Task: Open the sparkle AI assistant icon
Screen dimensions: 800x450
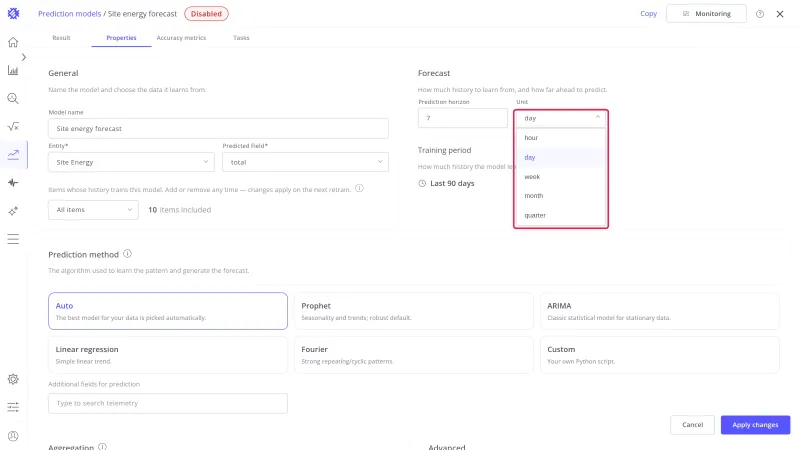Action: [x=13, y=211]
